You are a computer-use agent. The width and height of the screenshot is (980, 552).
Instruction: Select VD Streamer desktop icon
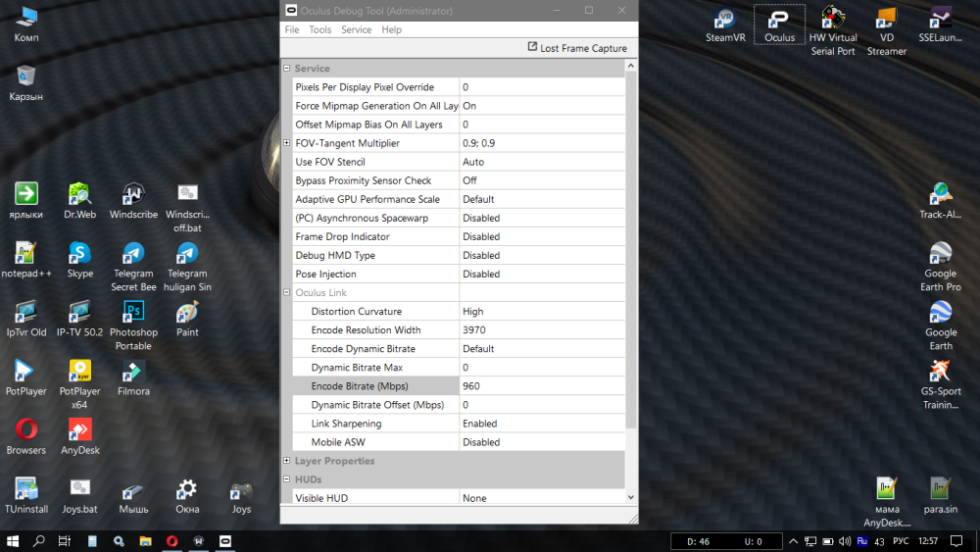886,31
